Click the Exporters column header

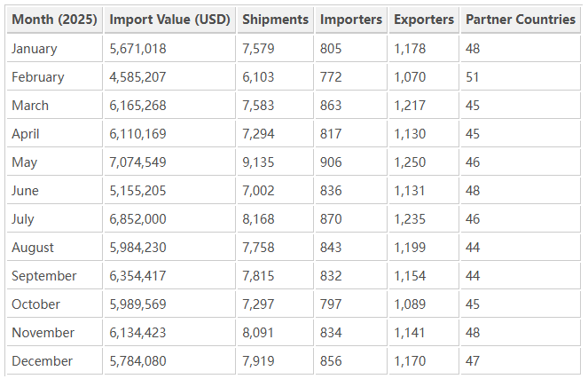424,20
